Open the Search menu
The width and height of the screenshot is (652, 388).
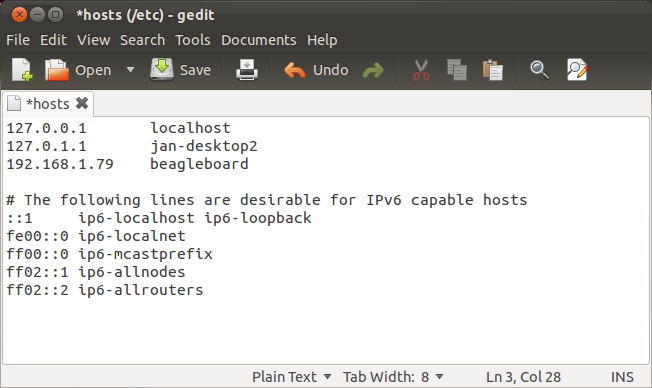pos(143,40)
